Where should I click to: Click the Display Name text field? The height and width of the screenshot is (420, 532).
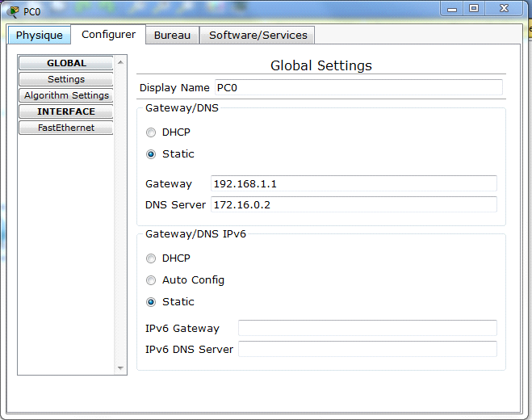tap(358, 87)
